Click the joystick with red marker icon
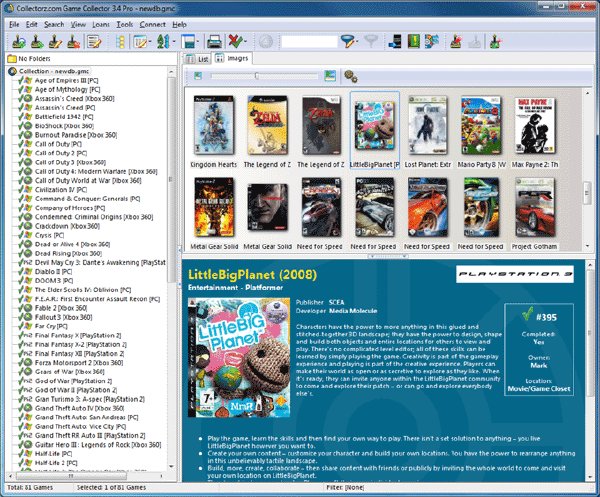600x497 pixels. pos(455,41)
